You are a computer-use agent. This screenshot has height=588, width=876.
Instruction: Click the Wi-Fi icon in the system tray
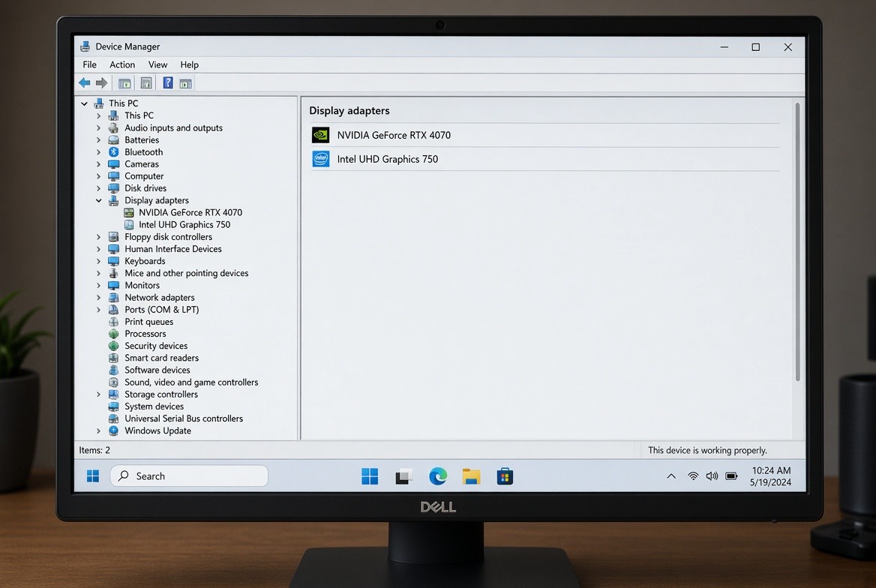pyautogui.click(x=693, y=476)
